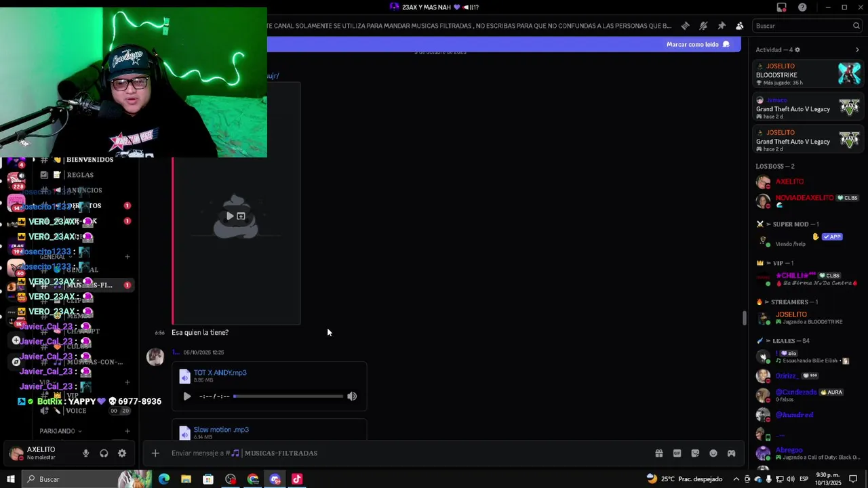Viewport: 868px width, 488px height.
Task: Open Abregoo member entry
Action: (x=807, y=453)
